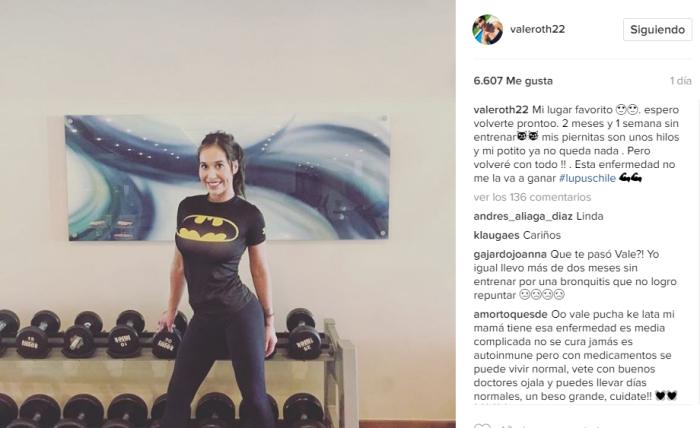Viewport: 700px width, 428px height.
Task: Open the 1 día timestamp link
Action: pyautogui.click(x=680, y=81)
